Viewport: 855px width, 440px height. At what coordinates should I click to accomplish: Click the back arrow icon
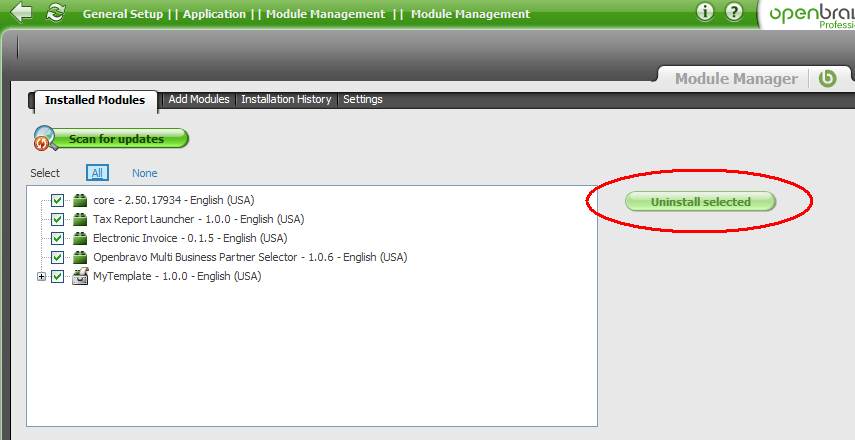21,13
